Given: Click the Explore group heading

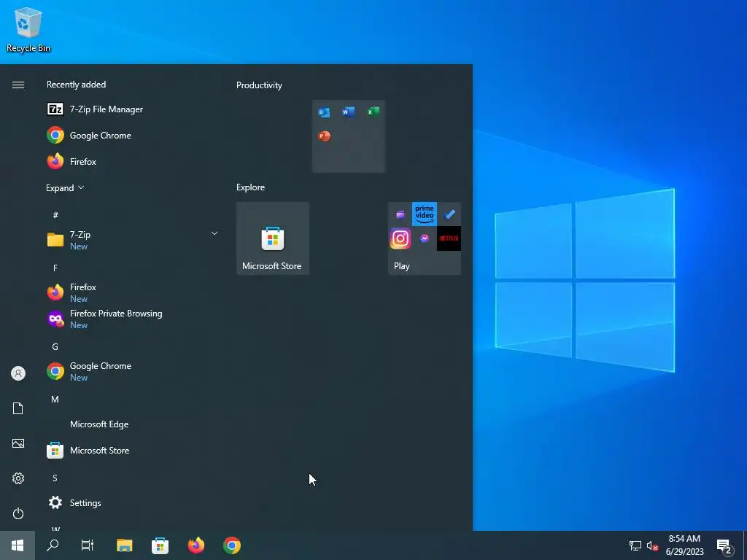Looking at the screenshot, I should click(251, 187).
